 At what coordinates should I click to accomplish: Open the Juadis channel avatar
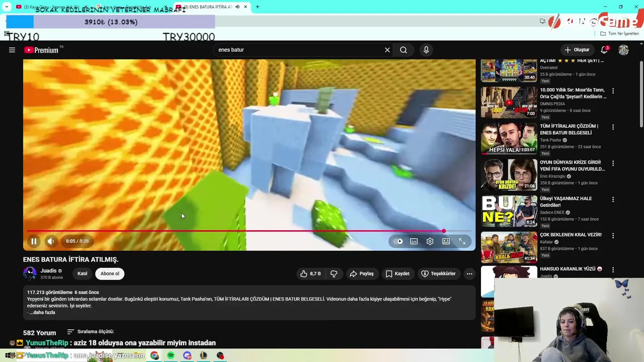(30, 274)
